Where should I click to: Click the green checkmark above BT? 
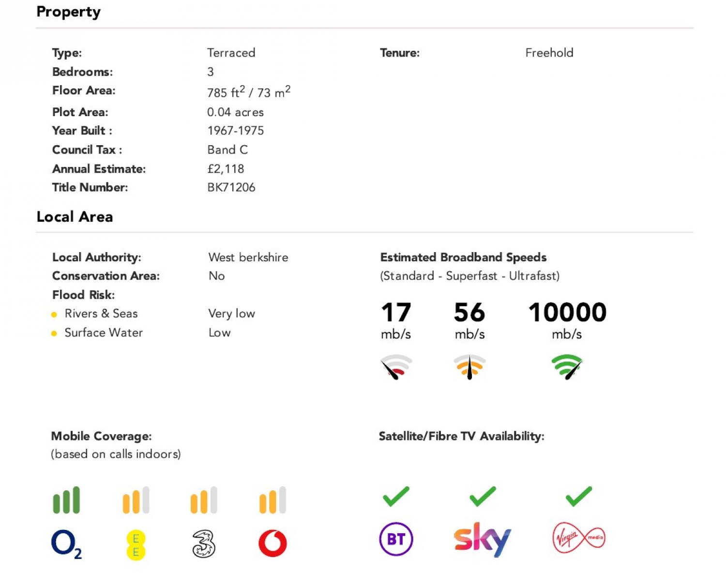tap(396, 496)
